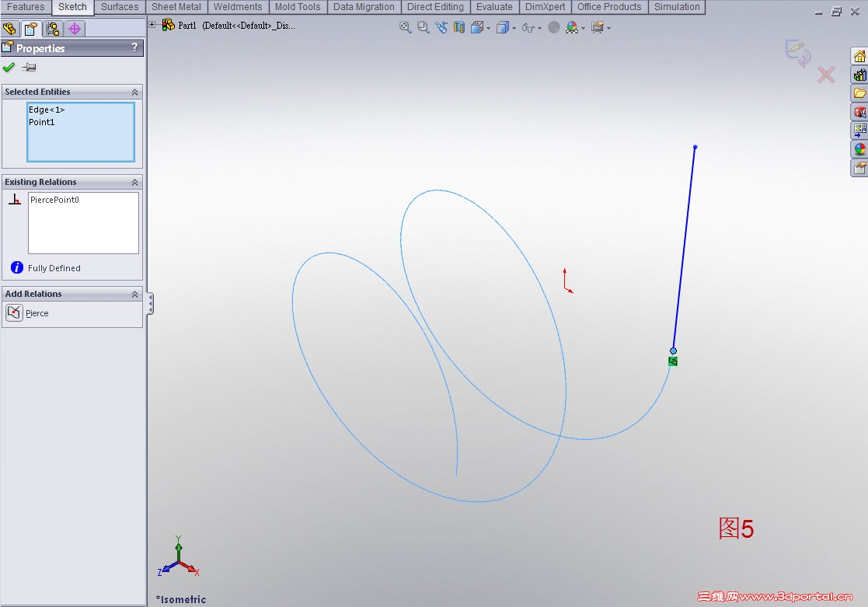The width and height of the screenshot is (868, 607).
Task: Click the Previous View icon
Action: 441,27
